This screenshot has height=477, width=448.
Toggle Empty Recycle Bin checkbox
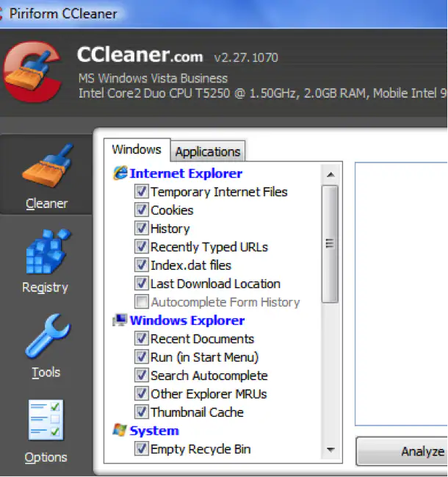point(141,449)
